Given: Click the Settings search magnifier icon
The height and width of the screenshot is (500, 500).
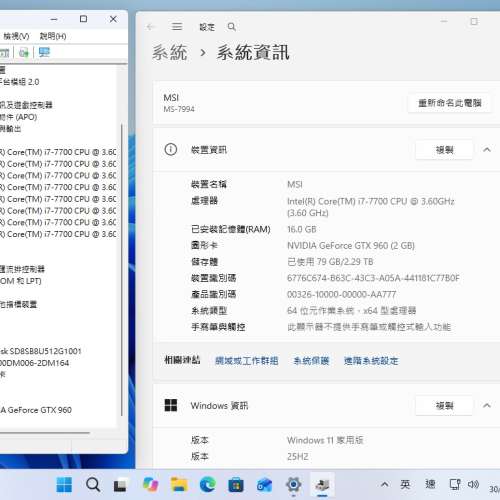Looking at the screenshot, I should (x=232, y=27).
